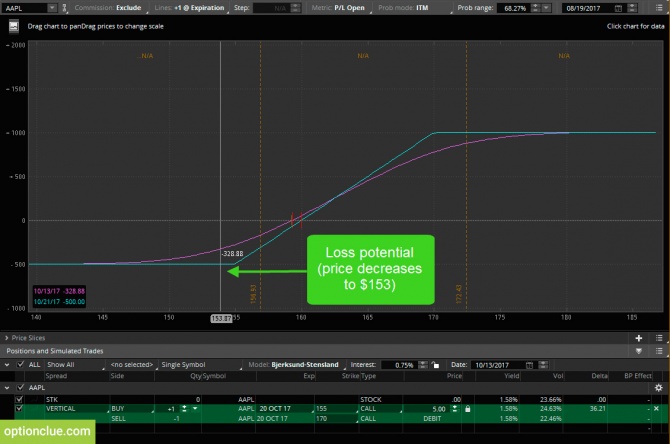670x444 pixels.
Task: Toggle the STK row checkbox
Action: click(19, 399)
